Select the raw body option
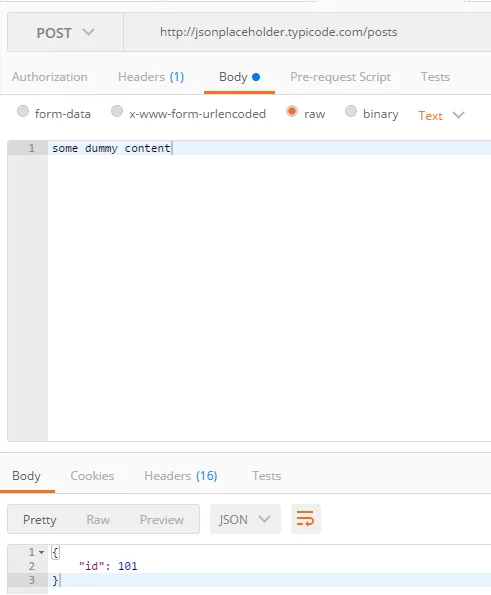Screen dimensions: 491x595 point(292,112)
